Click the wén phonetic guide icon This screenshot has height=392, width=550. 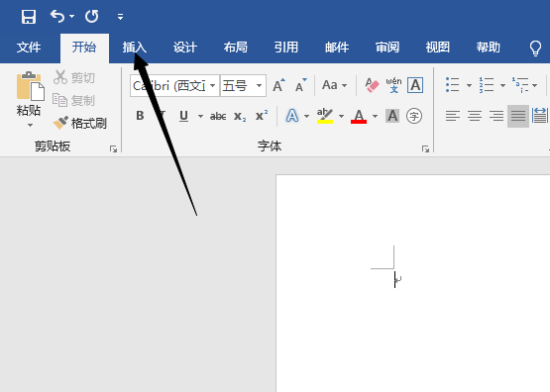point(393,85)
